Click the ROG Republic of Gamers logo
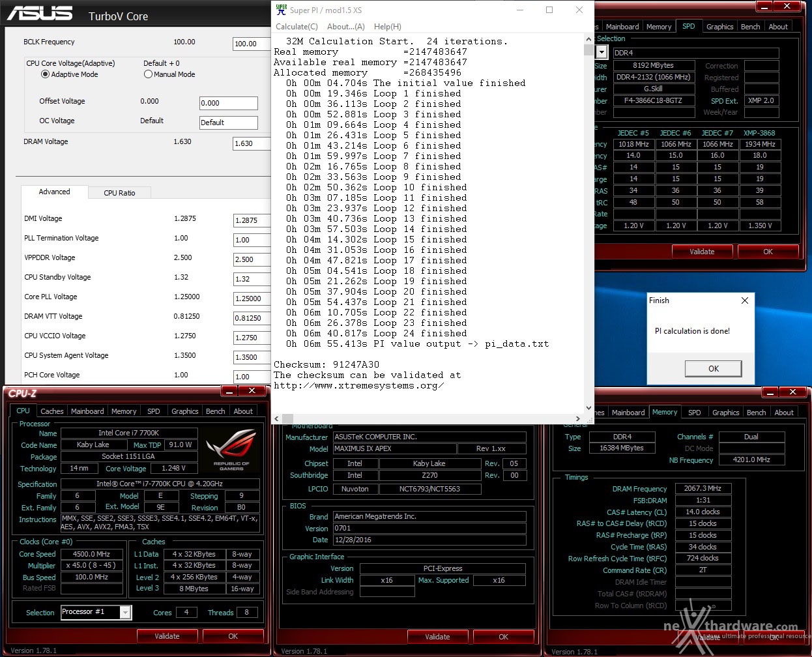The height and width of the screenshot is (657, 812). (231, 449)
